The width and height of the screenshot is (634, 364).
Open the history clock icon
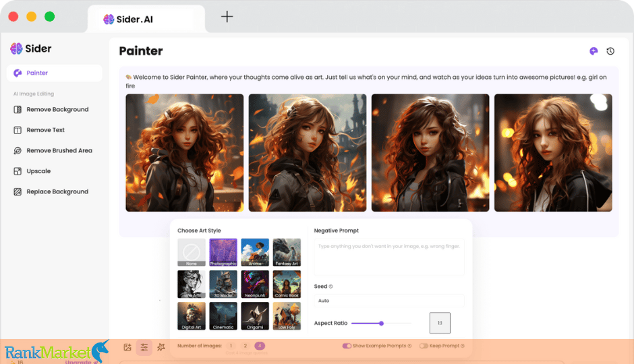pyautogui.click(x=610, y=51)
